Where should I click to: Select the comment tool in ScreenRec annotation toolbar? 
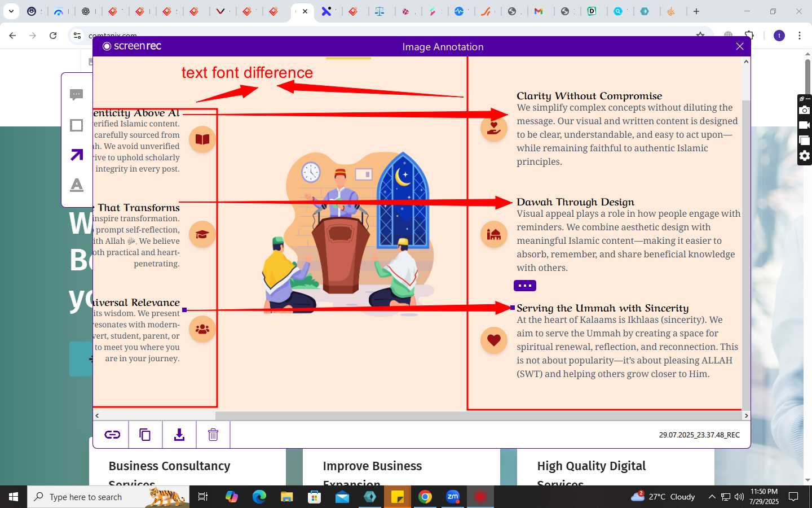pos(77,95)
